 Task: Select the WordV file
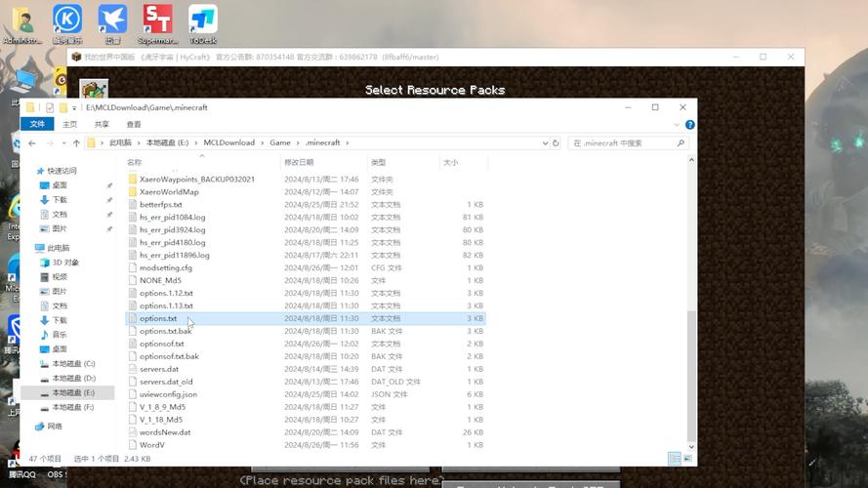[151, 445]
